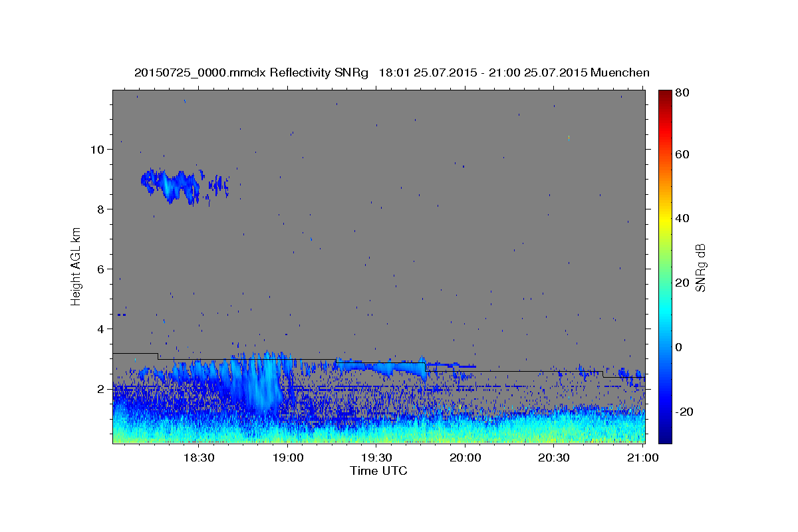Click the 19:00 time tick label
Image resolution: width=798 pixels, height=532 pixels.
(287, 458)
